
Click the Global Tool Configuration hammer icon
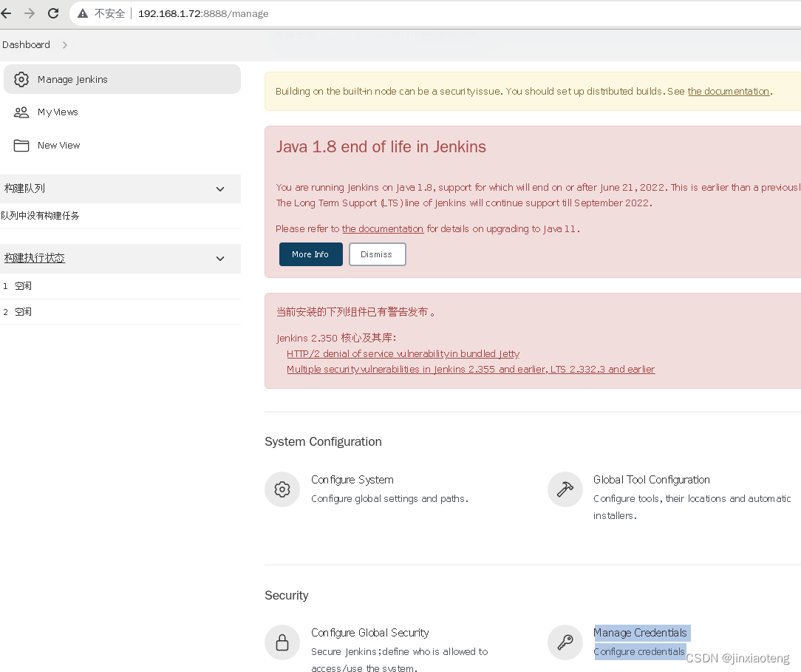pyautogui.click(x=565, y=489)
